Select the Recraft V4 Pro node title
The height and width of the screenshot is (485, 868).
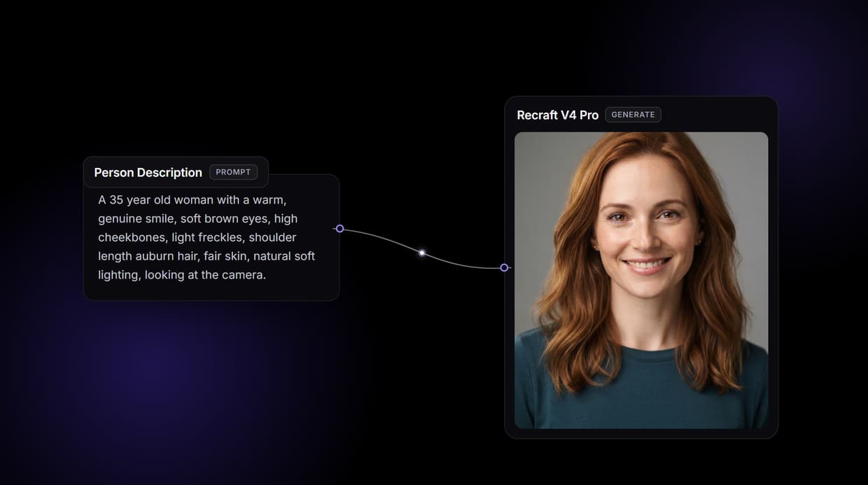[x=557, y=115]
